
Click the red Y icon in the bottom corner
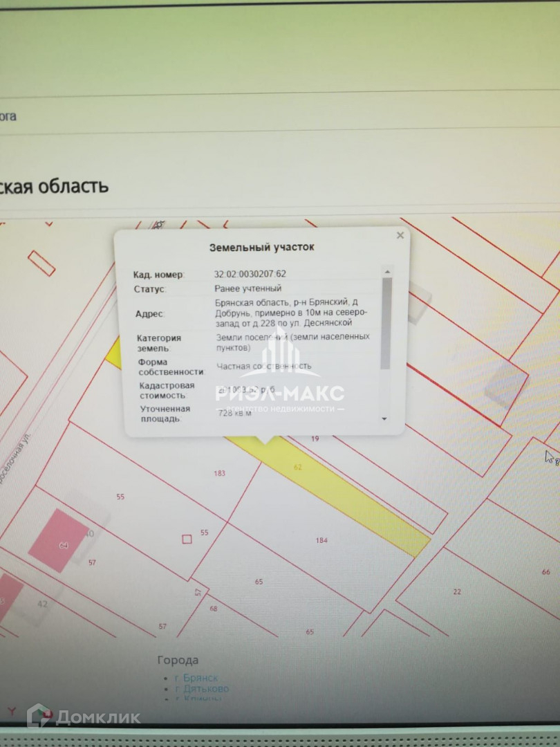(10, 711)
